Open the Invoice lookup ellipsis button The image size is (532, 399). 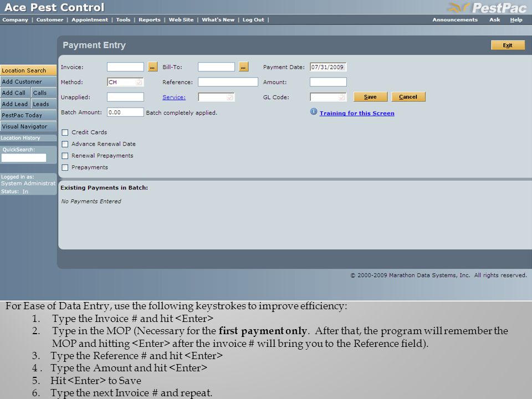tap(153, 67)
